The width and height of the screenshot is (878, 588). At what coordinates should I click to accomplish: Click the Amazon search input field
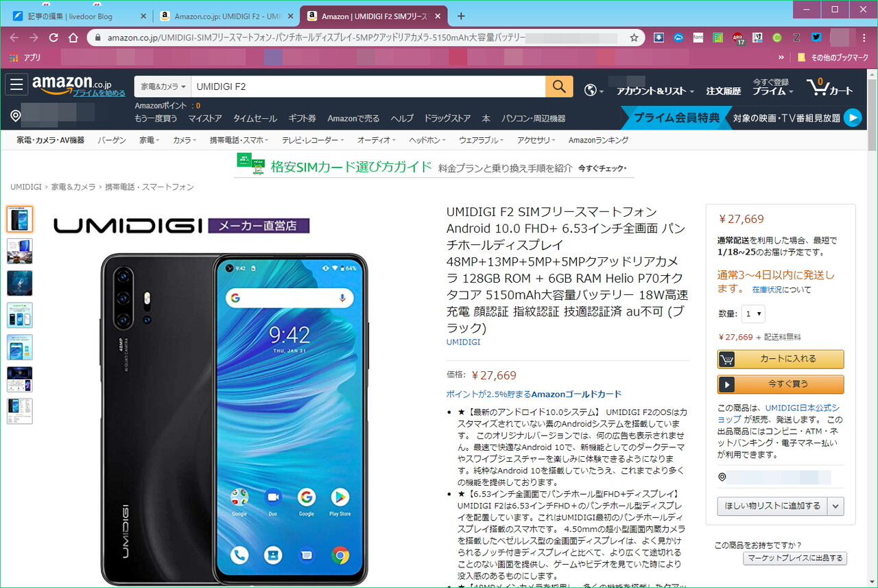[368, 86]
